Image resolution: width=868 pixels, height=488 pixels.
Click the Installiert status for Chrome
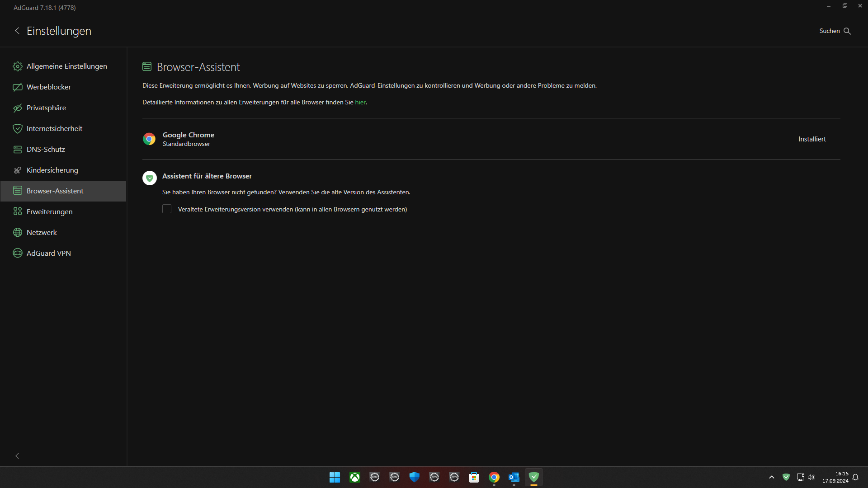pyautogui.click(x=811, y=139)
